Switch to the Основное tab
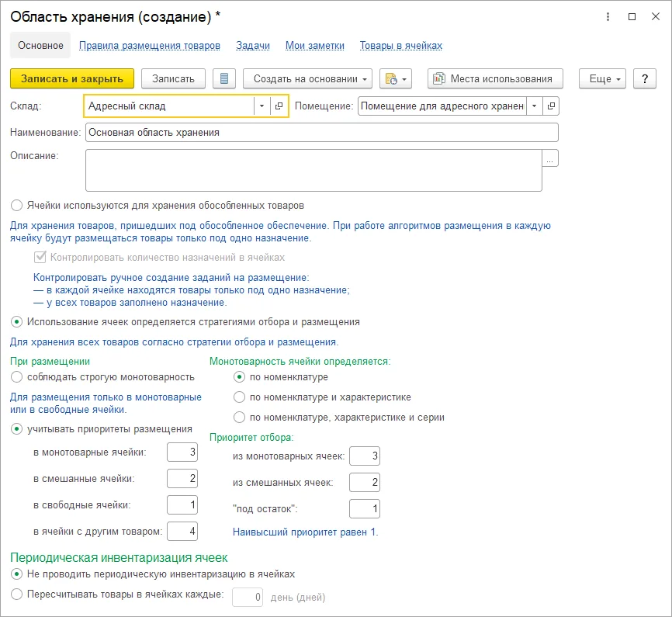The width and height of the screenshot is (672, 617). point(40,46)
